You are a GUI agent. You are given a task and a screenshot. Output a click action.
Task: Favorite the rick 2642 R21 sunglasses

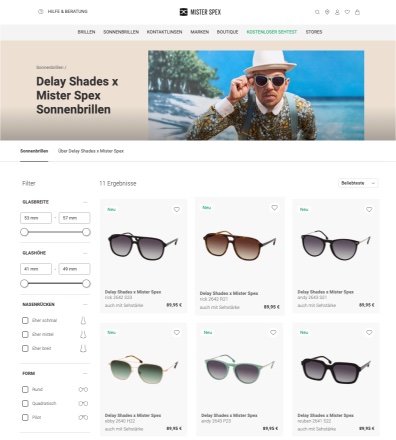(274, 208)
